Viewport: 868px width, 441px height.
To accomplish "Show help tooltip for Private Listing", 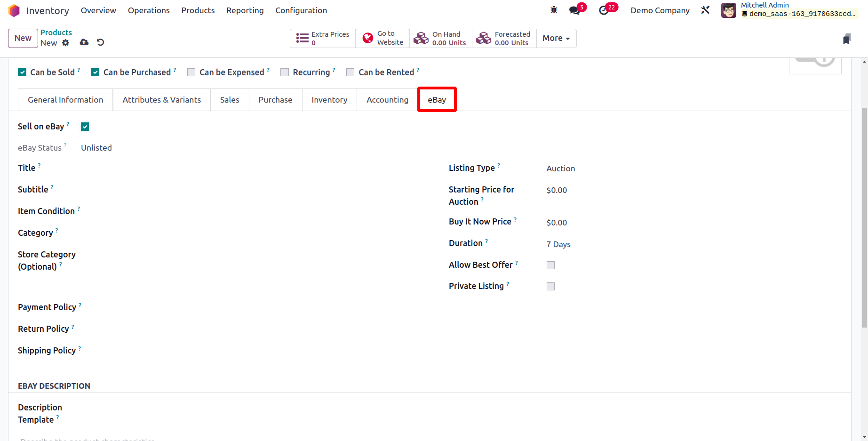I will [508, 283].
